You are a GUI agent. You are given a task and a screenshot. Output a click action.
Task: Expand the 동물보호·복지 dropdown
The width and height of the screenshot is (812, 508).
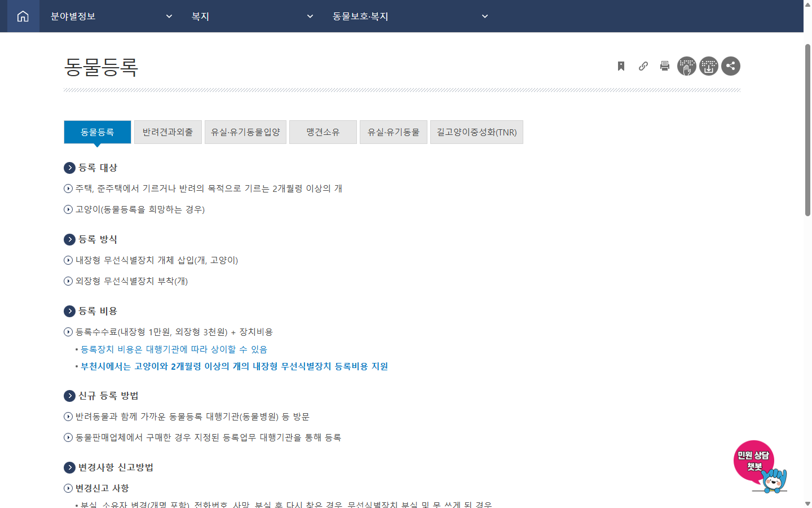(410, 16)
